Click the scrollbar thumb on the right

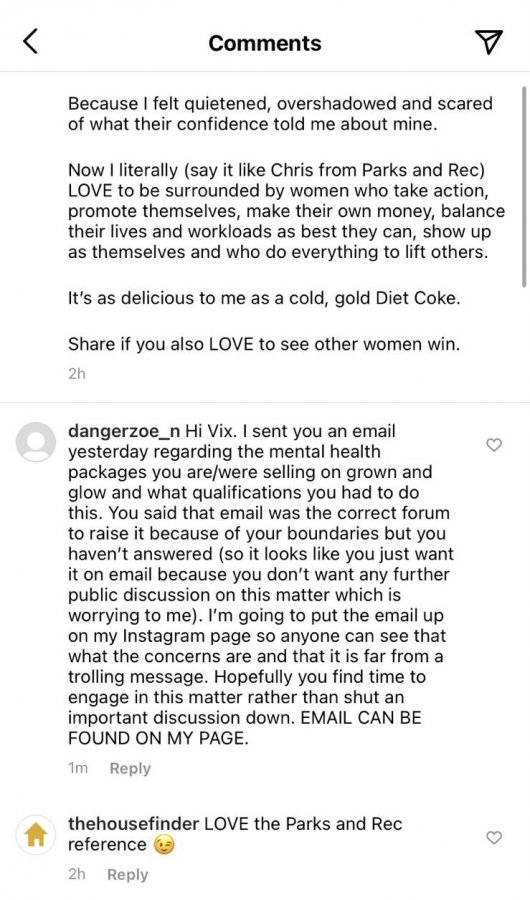524,187
